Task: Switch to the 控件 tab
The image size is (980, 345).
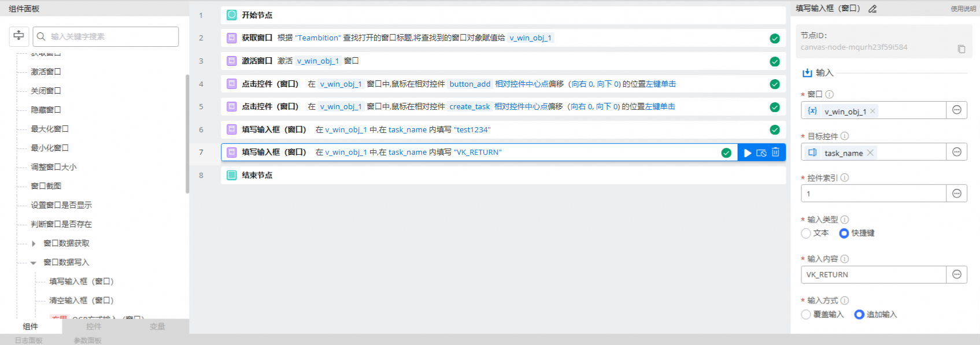Action: (x=94, y=327)
